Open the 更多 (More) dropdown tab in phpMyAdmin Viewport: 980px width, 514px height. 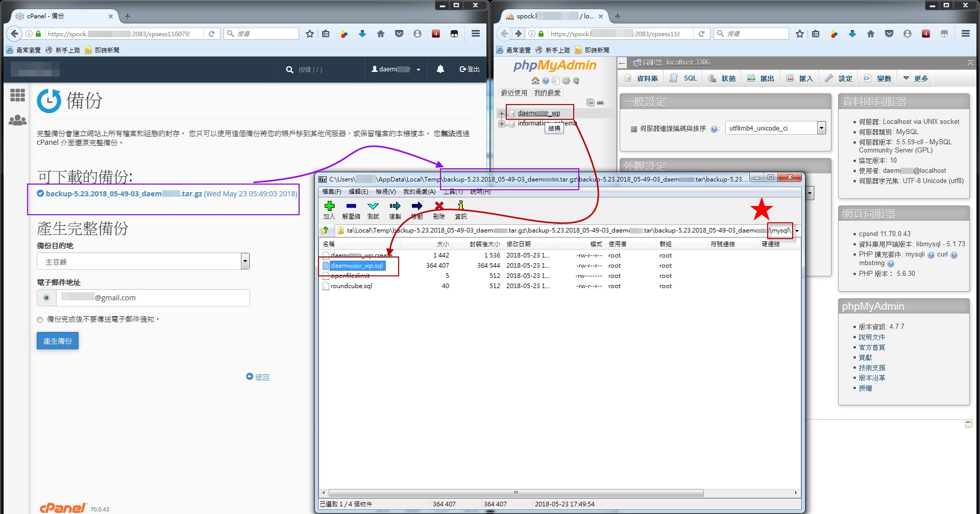[915, 79]
